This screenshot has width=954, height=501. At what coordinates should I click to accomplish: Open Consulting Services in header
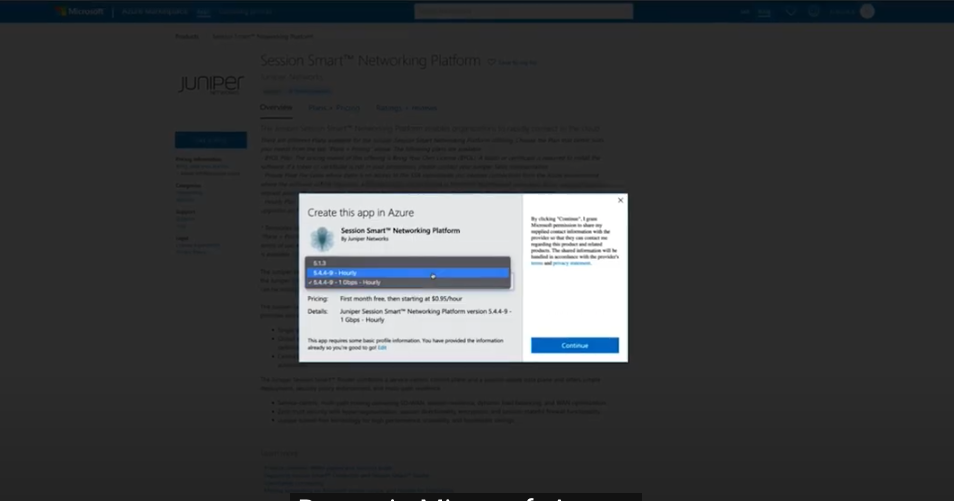[245, 12]
